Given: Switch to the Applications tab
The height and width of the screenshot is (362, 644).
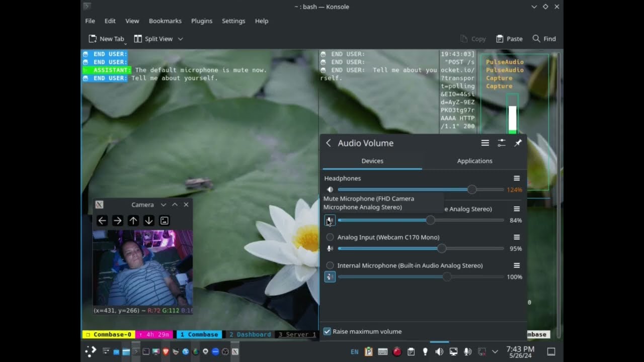Looking at the screenshot, I should click(474, 161).
